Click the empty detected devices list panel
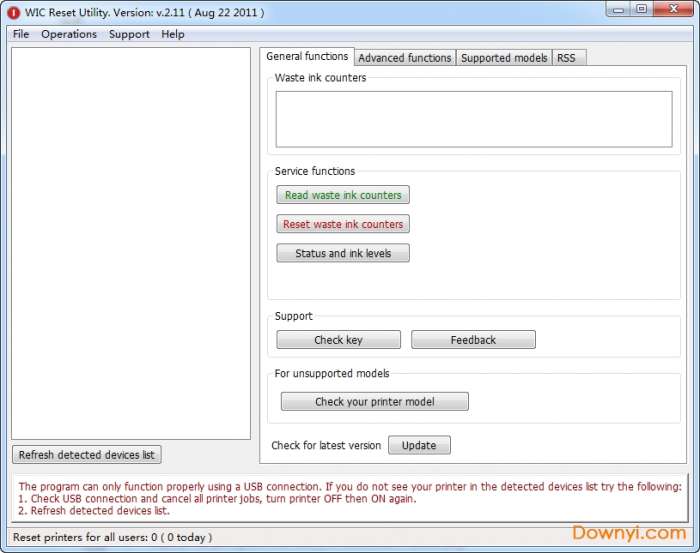 coord(131,243)
